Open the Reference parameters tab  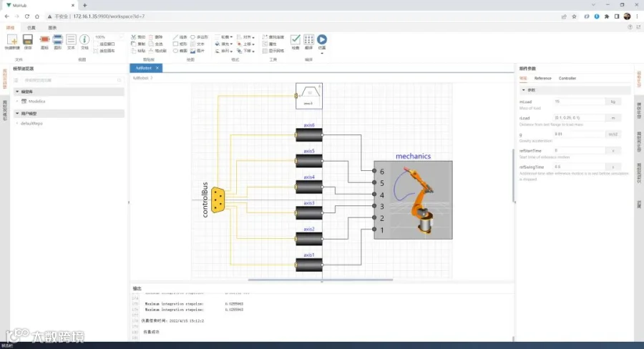point(543,78)
